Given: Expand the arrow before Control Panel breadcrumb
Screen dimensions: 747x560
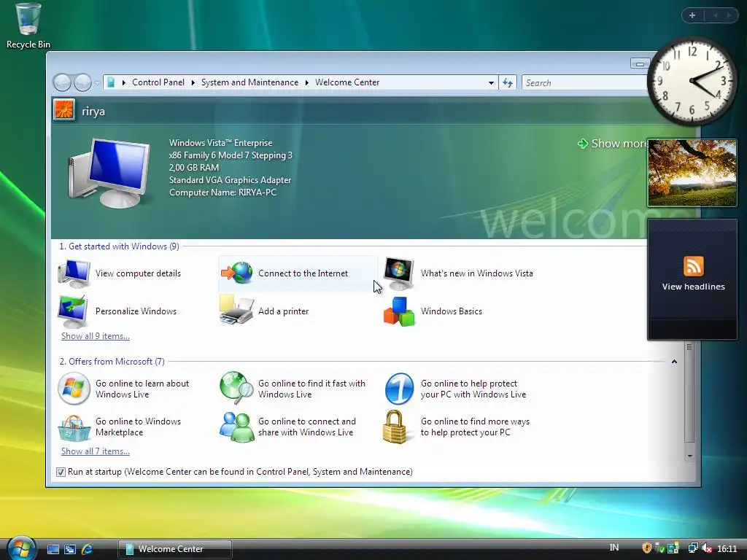Looking at the screenshot, I should [x=124, y=83].
